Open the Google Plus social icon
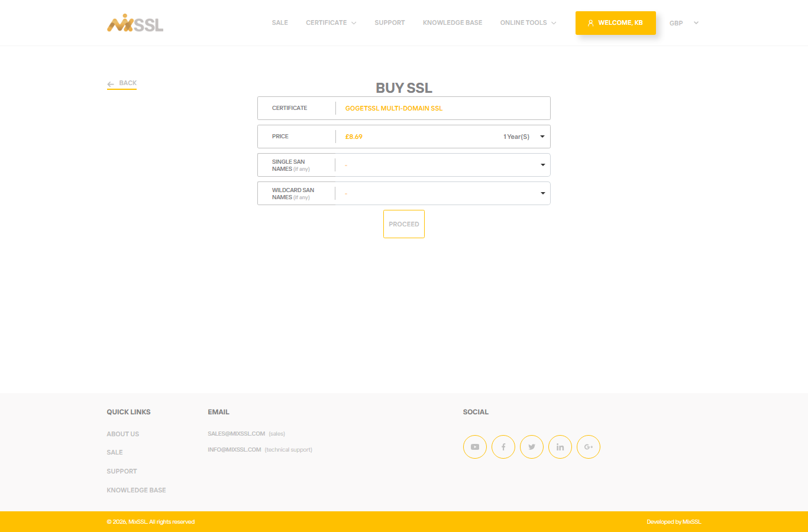The image size is (808, 532). pos(589,447)
